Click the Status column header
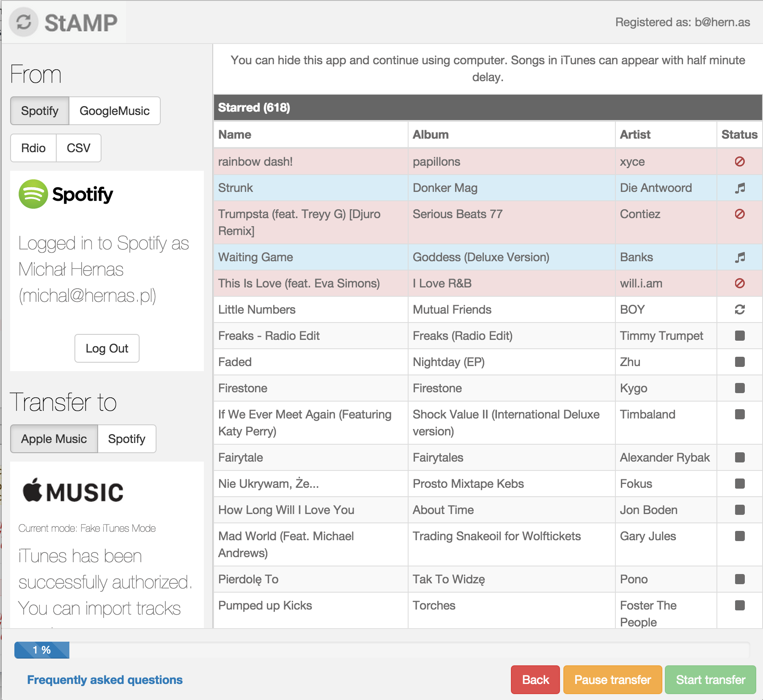This screenshot has width=763, height=700. [740, 134]
